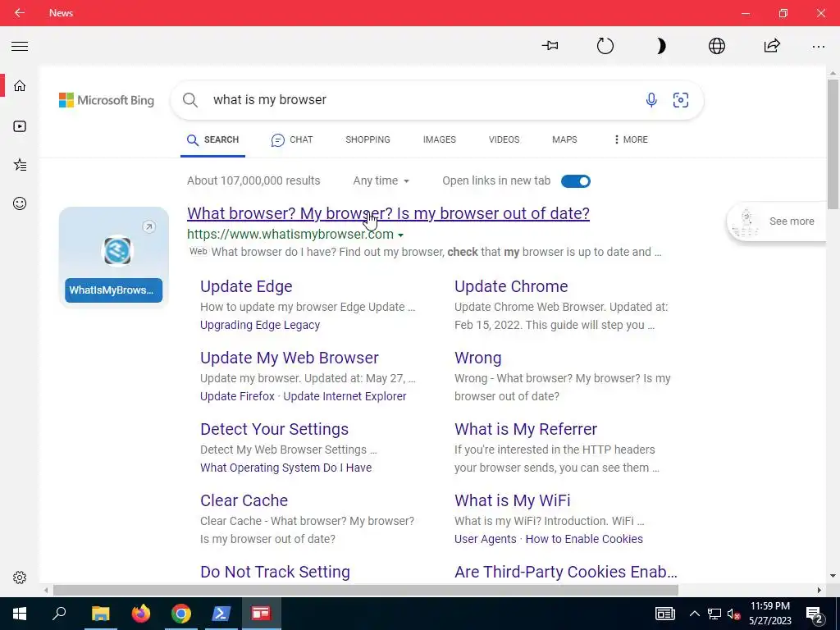Open the User Agents link
The width and height of the screenshot is (840, 630).
coord(486,539)
